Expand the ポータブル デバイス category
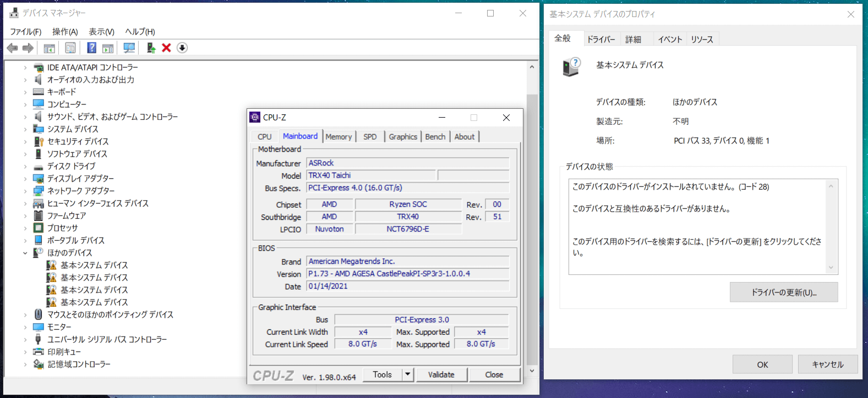Image resolution: width=868 pixels, height=398 pixels. 25,240
